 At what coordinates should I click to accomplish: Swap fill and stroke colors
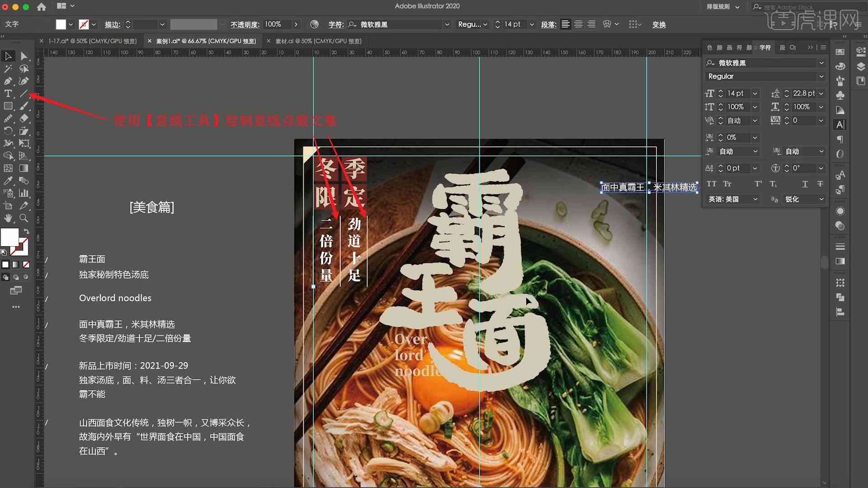coord(27,231)
